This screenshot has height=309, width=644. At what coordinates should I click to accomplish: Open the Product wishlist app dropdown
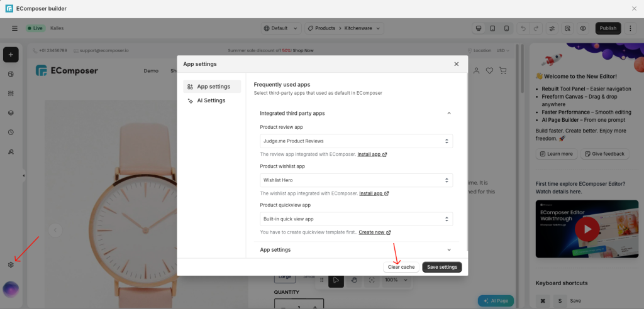[x=357, y=180]
